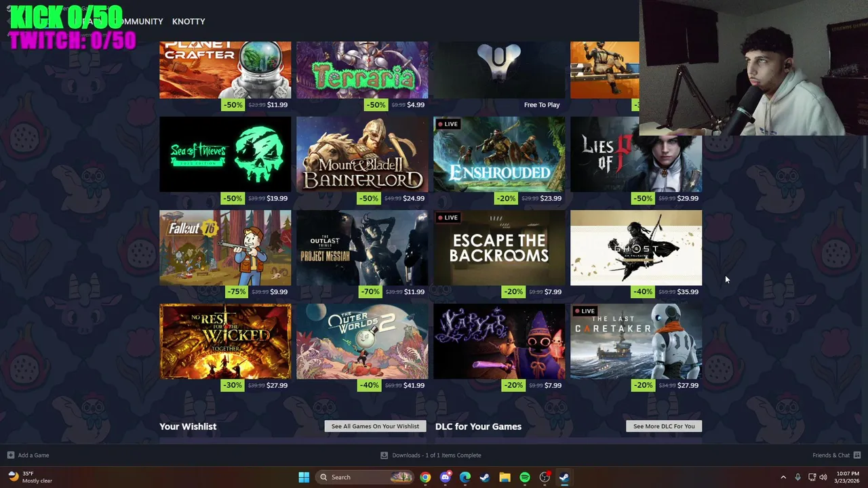The height and width of the screenshot is (488, 868).
Task: Open Microsoft Edge from the taskbar
Action: (465, 477)
